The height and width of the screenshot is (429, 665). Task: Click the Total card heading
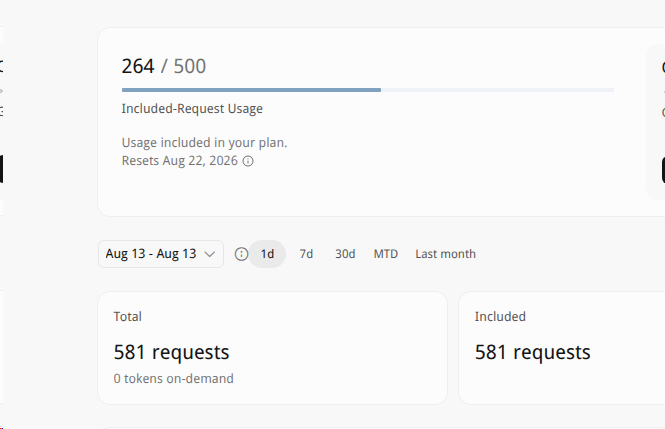coord(128,317)
